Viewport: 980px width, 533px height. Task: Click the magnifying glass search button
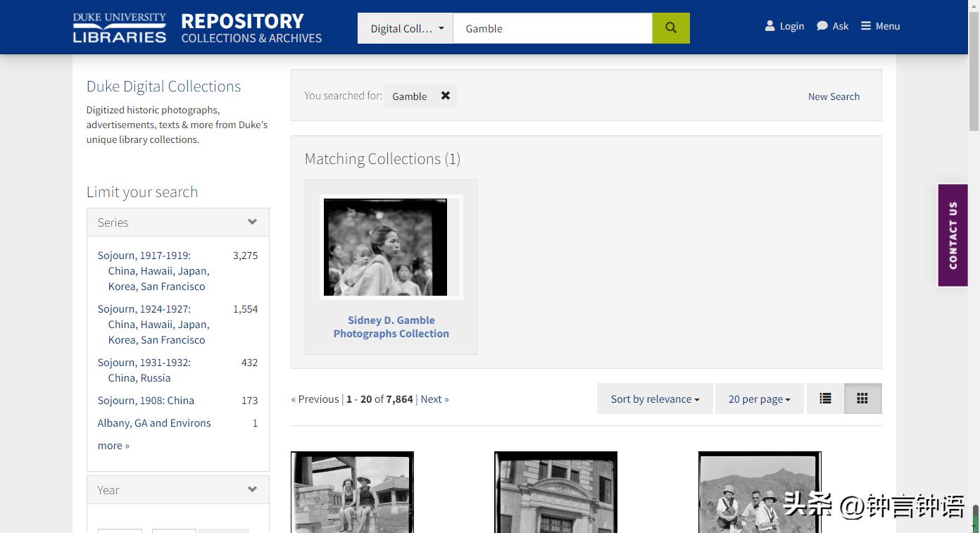coord(671,28)
